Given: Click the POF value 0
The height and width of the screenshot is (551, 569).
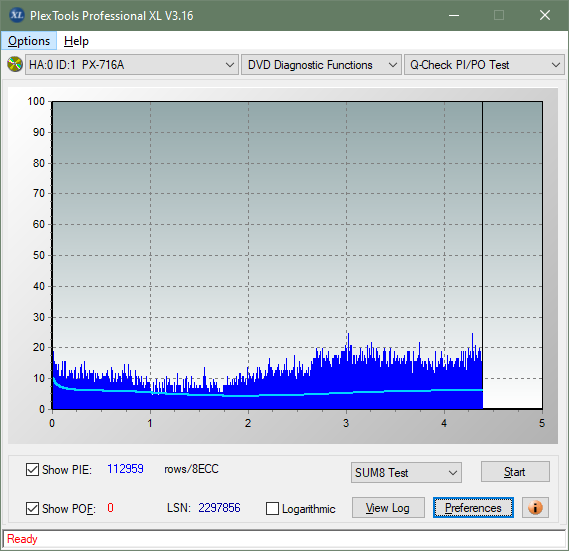Looking at the screenshot, I should (110, 507).
